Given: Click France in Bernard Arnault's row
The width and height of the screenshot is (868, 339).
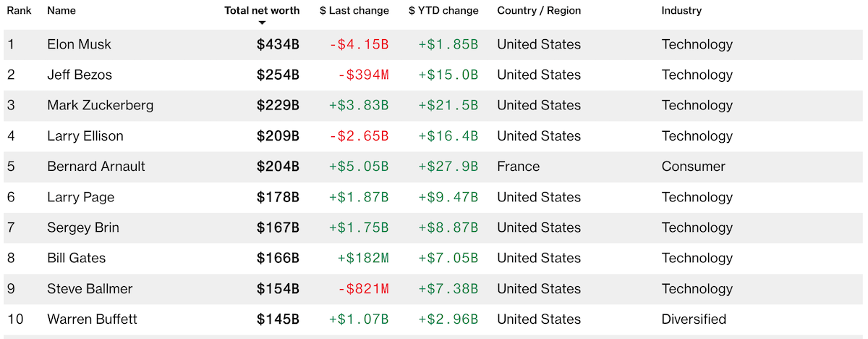Looking at the screenshot, I should tap(518, 167).
